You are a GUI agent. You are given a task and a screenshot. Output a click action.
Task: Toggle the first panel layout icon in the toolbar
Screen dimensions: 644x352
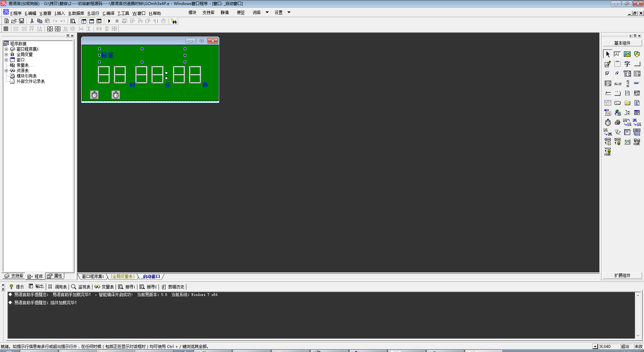pos(84,21)
